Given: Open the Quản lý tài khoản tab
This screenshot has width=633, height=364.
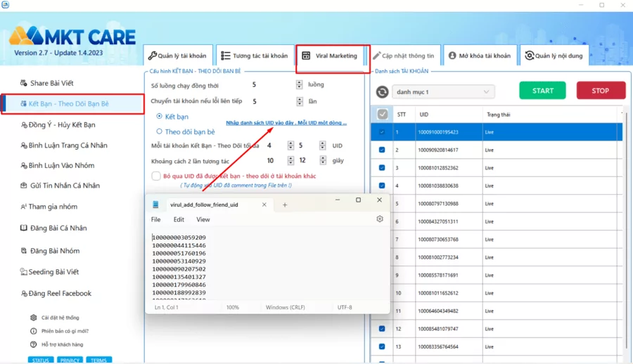Looking at the screenshot, I should click(178, 56).
